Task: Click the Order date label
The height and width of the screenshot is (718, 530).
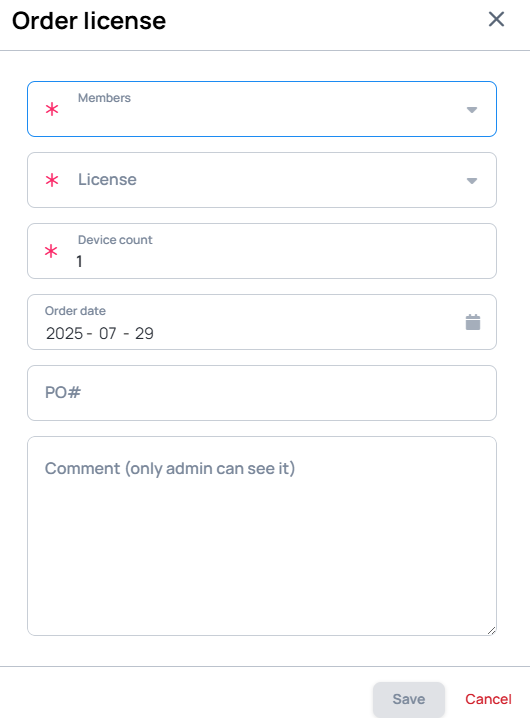Action: click(x=75, y=311)
